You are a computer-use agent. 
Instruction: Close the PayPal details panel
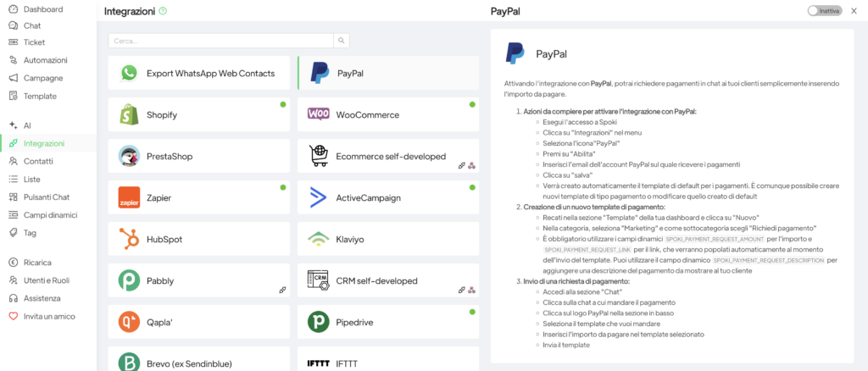pyautogui.click(x=854, y=11)
